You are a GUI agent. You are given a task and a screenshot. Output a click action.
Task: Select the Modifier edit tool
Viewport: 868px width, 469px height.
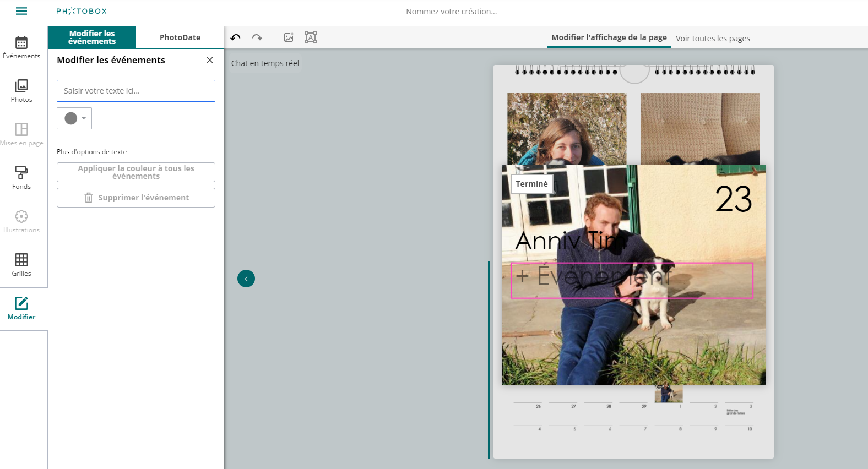[21, 308]
